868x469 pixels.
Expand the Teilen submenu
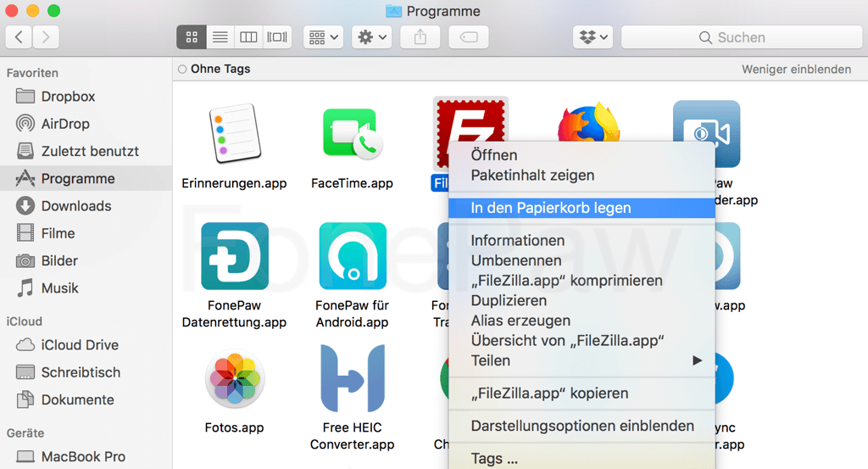pos(581,360)
